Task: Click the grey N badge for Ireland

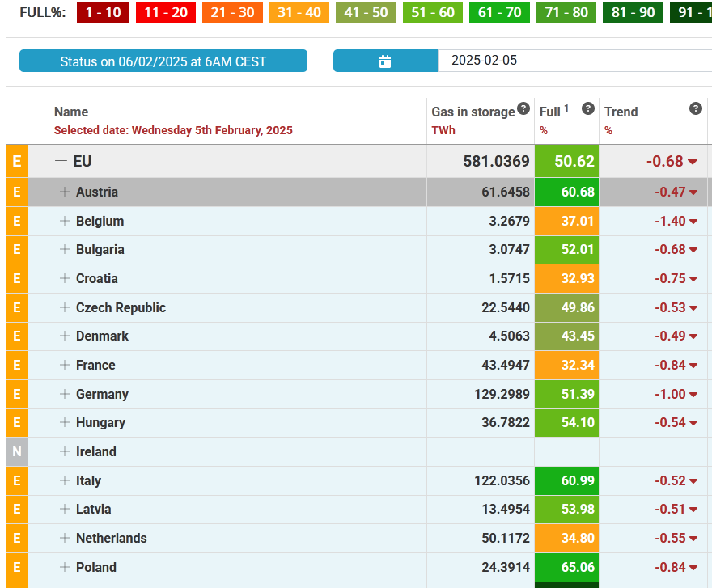Action: point(16,452)
